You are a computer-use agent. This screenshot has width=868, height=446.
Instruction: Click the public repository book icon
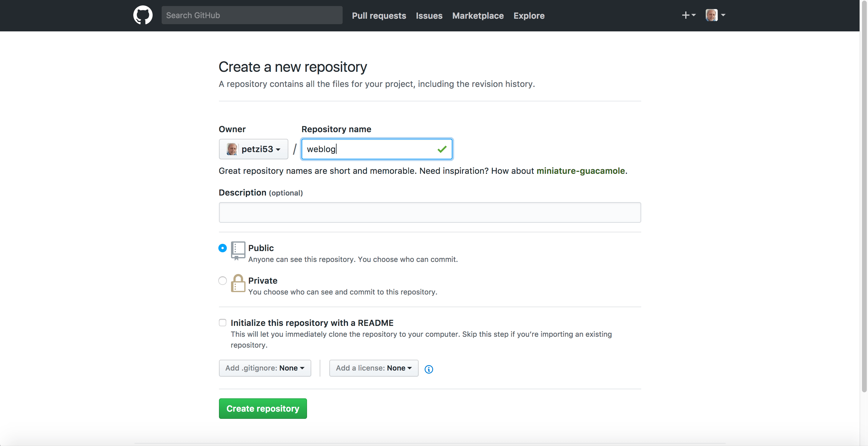click(x=238, y=250)
